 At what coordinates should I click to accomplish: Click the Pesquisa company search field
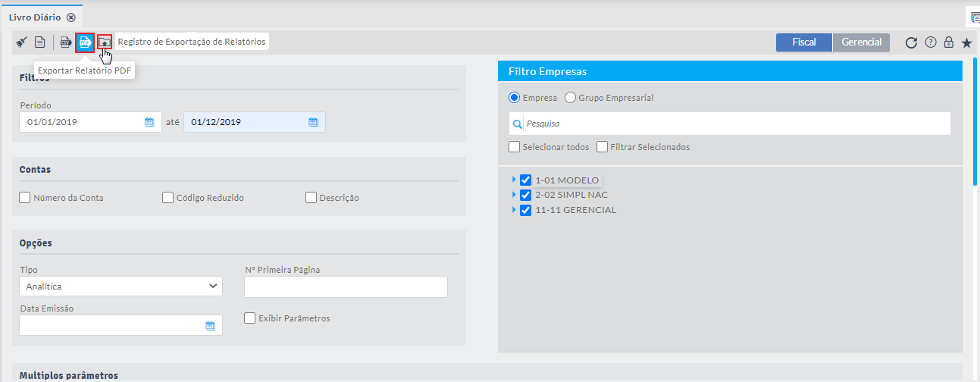tap(735, 124)
